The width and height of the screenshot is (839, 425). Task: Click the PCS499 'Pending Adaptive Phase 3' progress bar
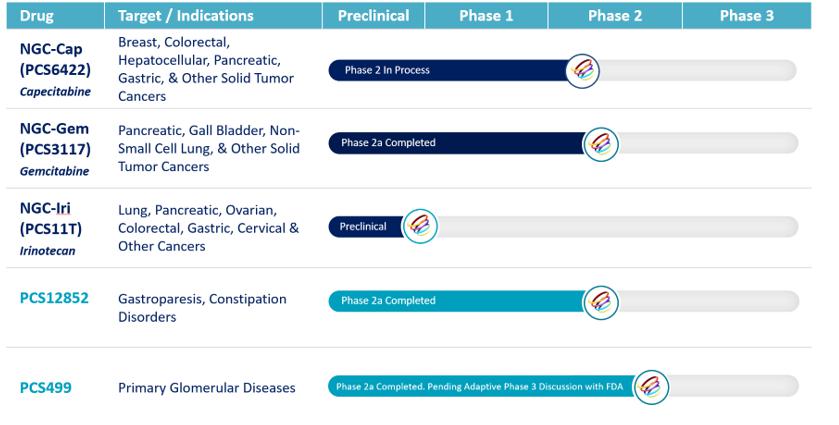point(480,387)
